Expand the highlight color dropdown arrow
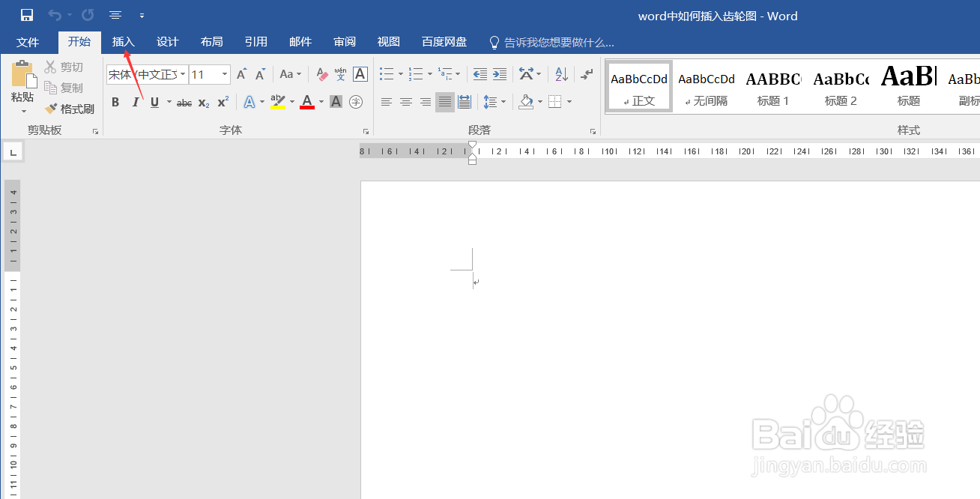 [x=291, y=102]
